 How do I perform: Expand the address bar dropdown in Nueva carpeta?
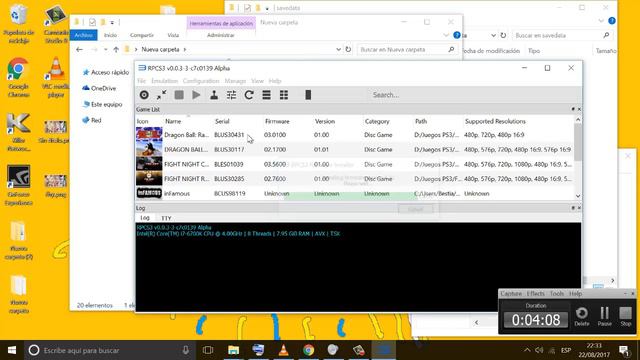(x=338, y=49)
